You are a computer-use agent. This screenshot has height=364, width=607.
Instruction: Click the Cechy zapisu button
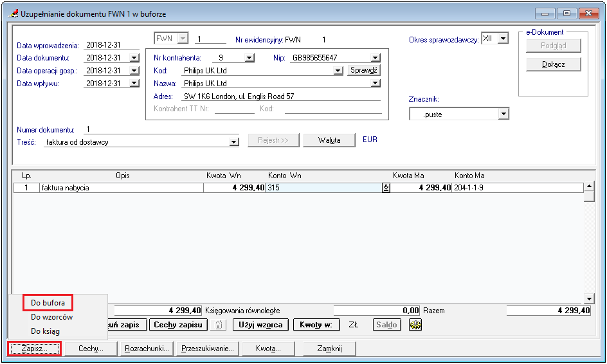click(x=178, y=325)
